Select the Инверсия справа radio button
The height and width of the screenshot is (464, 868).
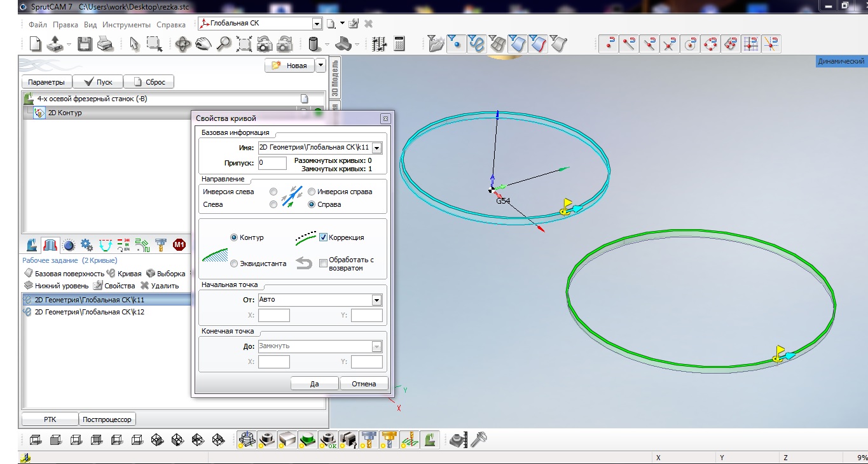point(312,192)
